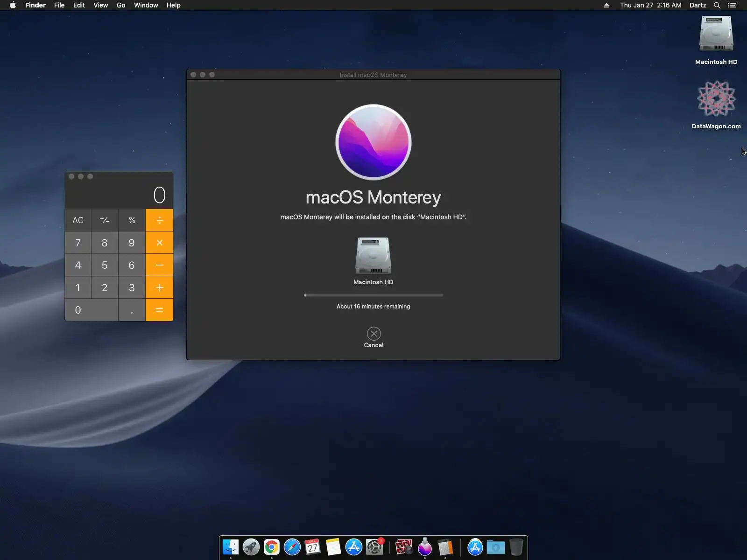Click the eject icon in menu bar
The width and height of the screenshot is (747, 560).
(x=606, y=5)
